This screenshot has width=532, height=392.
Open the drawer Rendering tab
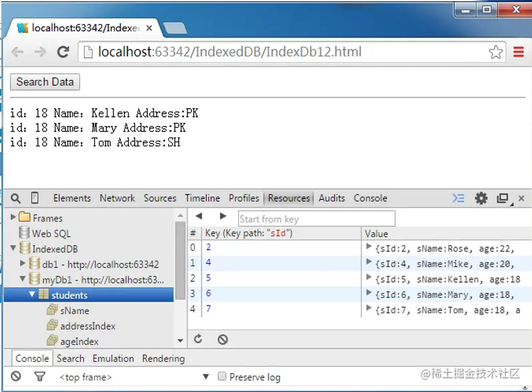(x=163, y=359)
